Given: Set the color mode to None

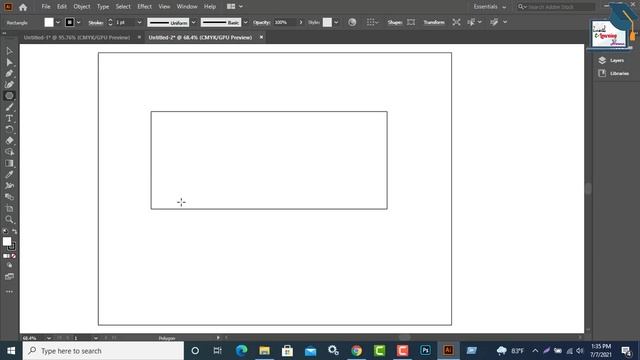Looking at the screenshot, I should coord(13,256).
